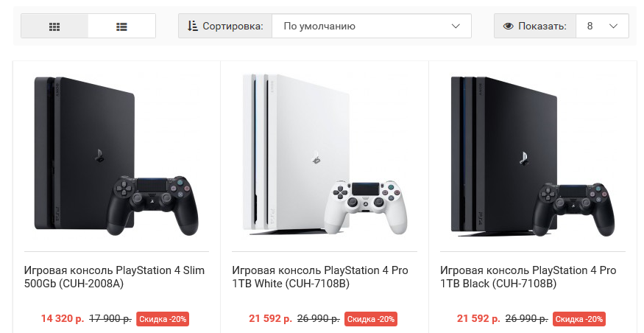Open black PlayStation 4 Pro product image
644x333 pixels.
532,156
